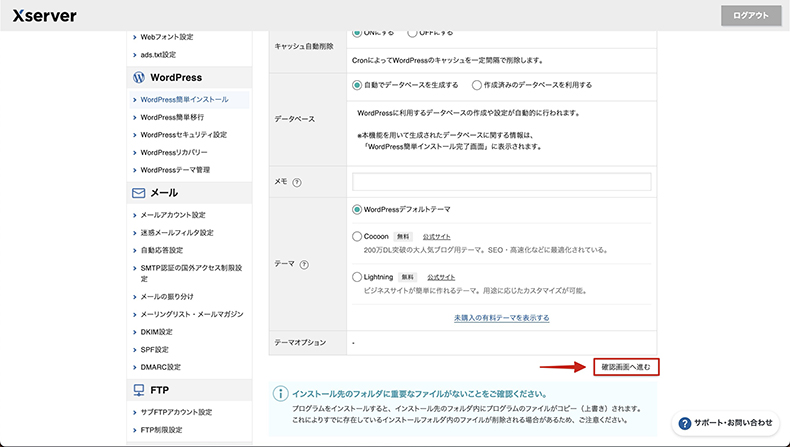790x447 pixels.
Task: Click the info icon in the install warning
Action: coord(280,394)
